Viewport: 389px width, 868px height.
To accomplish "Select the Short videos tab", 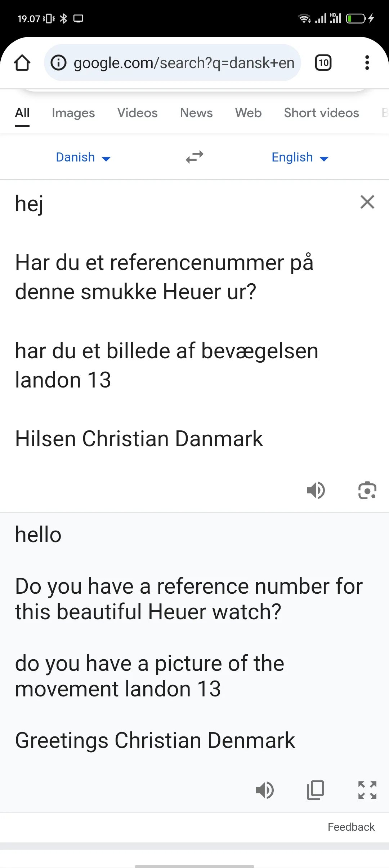I will [x=321, y=113].
